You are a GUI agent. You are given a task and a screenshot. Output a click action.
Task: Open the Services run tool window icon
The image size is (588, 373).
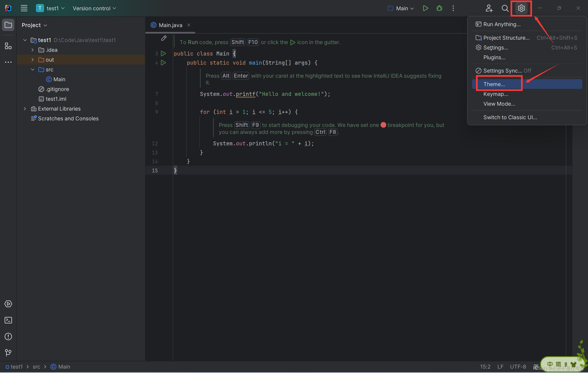(x=8, y=304)
